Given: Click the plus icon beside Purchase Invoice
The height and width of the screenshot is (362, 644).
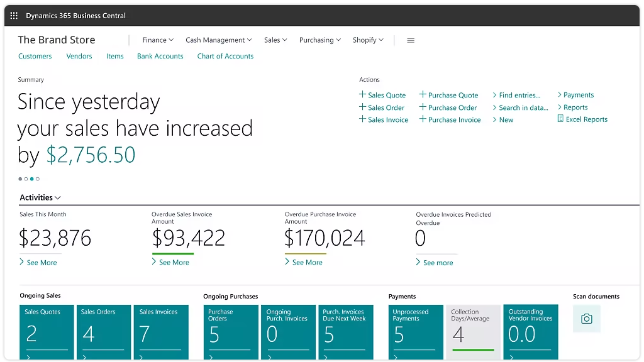Looking at the screenshot, I should [423, 119].
